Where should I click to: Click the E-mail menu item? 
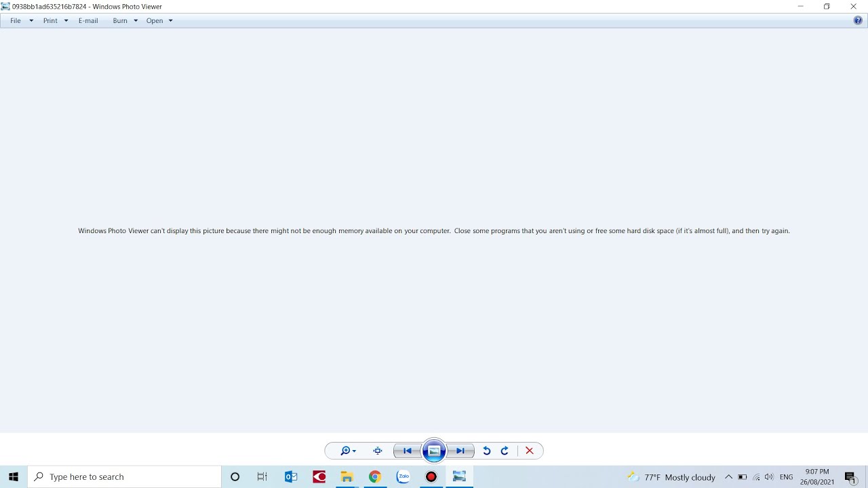88,20
